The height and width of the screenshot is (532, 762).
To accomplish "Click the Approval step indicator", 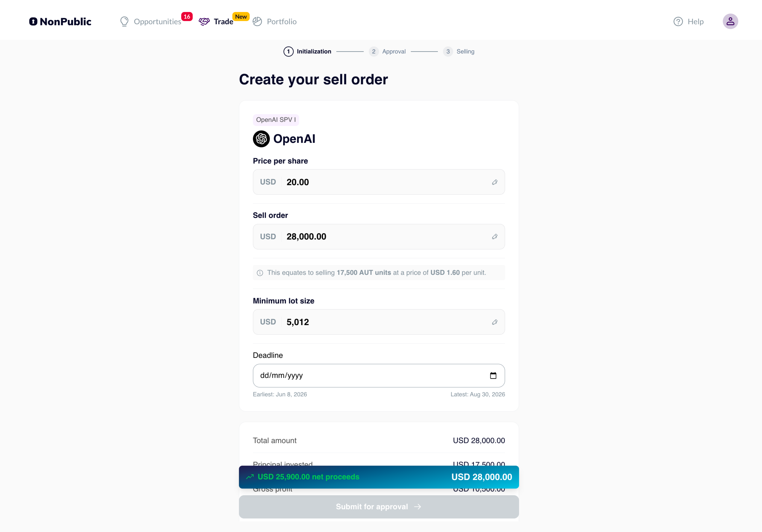I will point(387,51).
